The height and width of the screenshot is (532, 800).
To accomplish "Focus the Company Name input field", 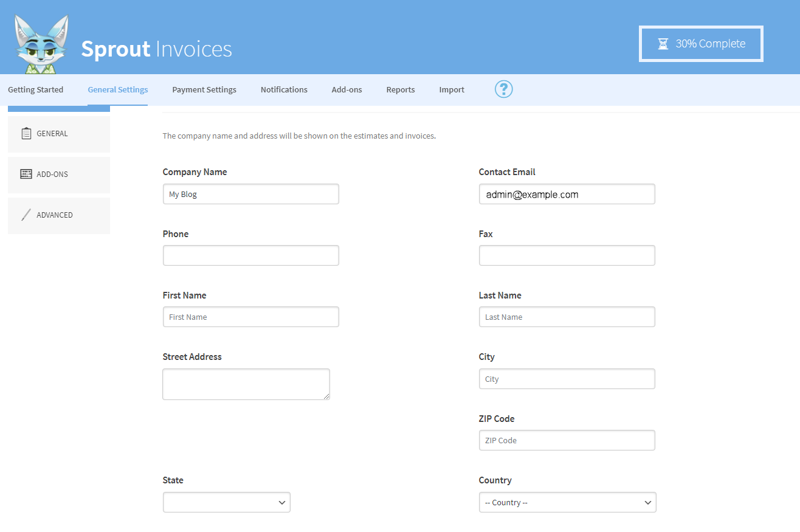I will point(250,195).
